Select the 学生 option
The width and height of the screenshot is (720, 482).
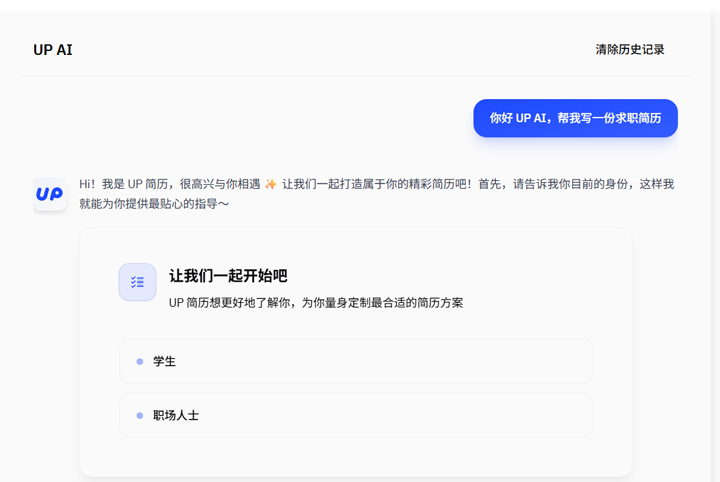point(356,361)
